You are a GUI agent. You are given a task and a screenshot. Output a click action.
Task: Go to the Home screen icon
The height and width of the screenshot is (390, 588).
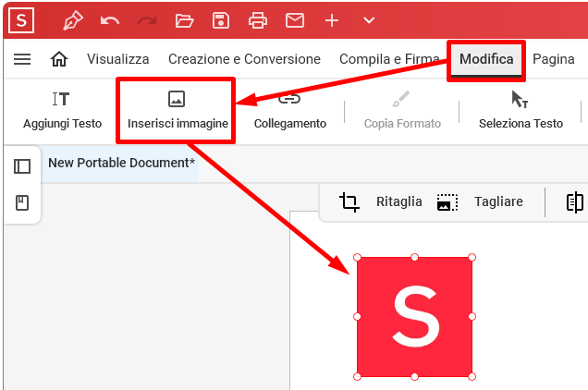[59, 59]
